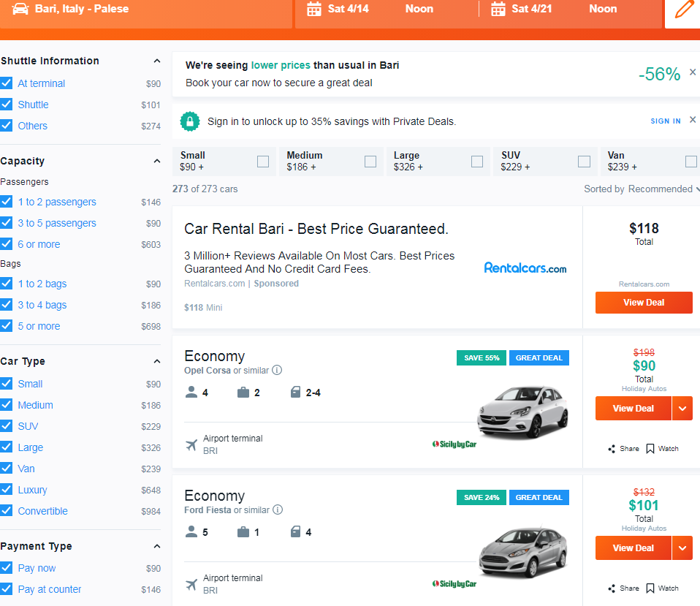This screenshot has width=700, height=606.
Task: Select the Small $90+ category tab
Action: click(224, 162)
